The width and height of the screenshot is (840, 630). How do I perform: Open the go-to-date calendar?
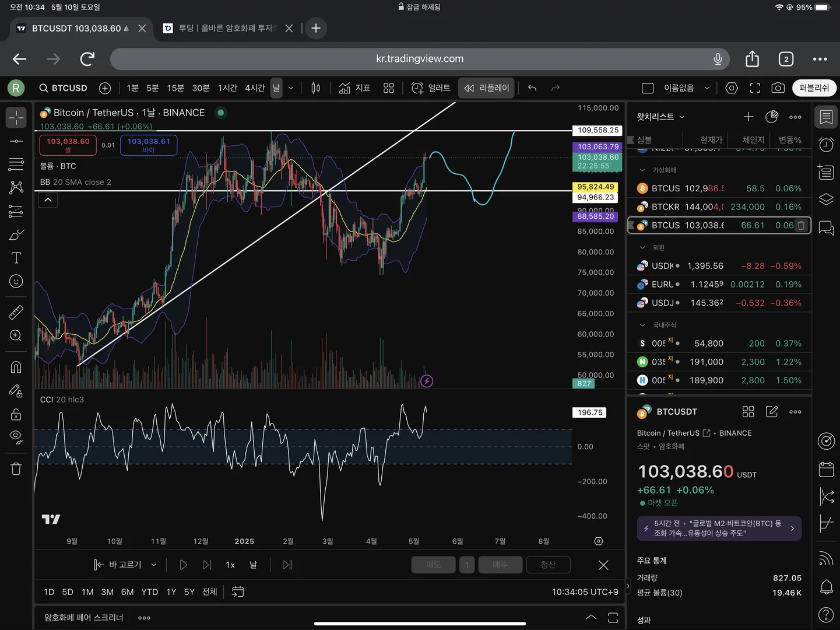coord(238,592)
